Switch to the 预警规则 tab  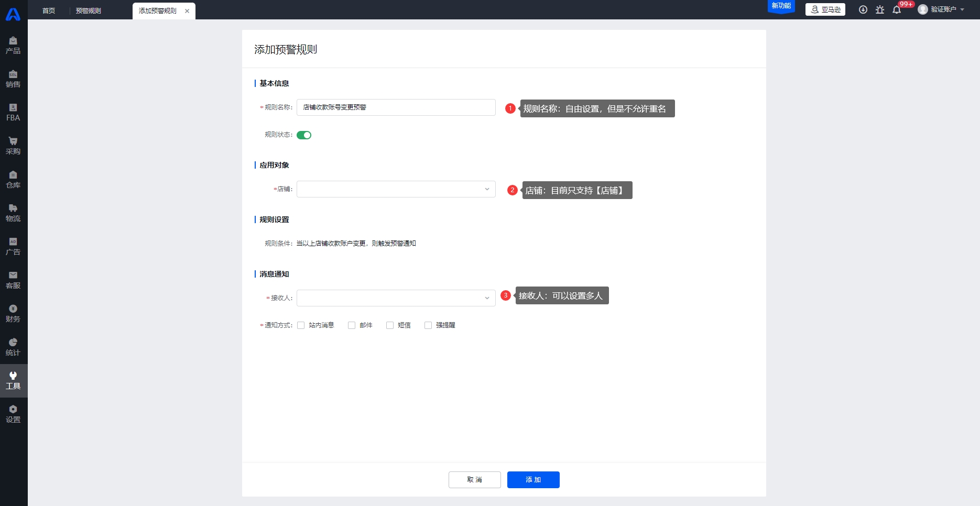click(x=89, y=10)
